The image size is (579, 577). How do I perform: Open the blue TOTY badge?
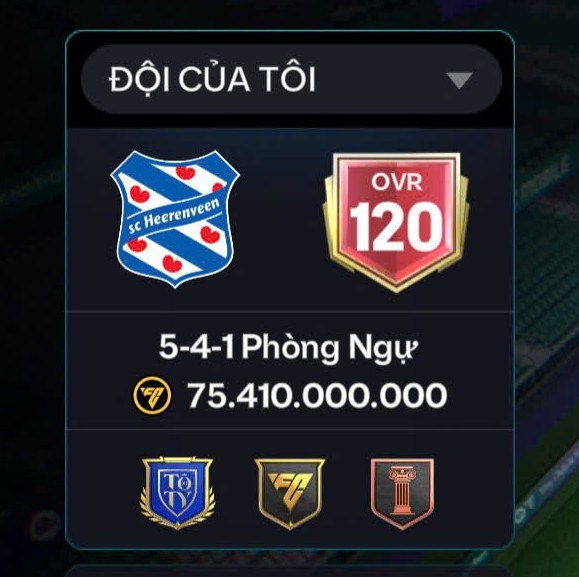177,493
